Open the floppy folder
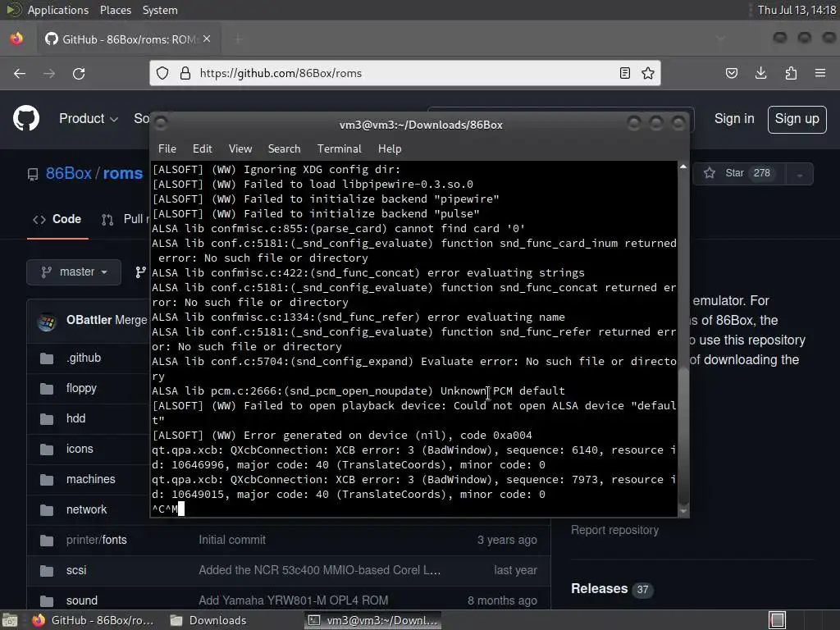This screenshot has height=630, width=840. 81,388
